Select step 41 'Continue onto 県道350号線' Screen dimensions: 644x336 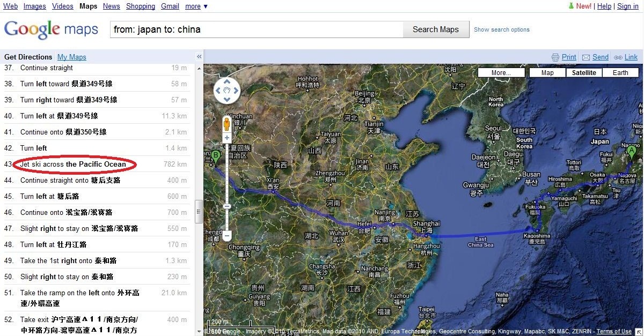pos(96,132)
